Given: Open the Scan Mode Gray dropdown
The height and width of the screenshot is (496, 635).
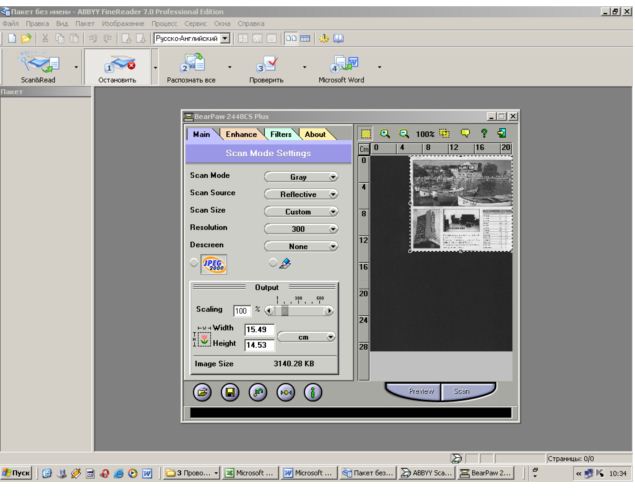Looking at the screenshot, I should point(301,177).
